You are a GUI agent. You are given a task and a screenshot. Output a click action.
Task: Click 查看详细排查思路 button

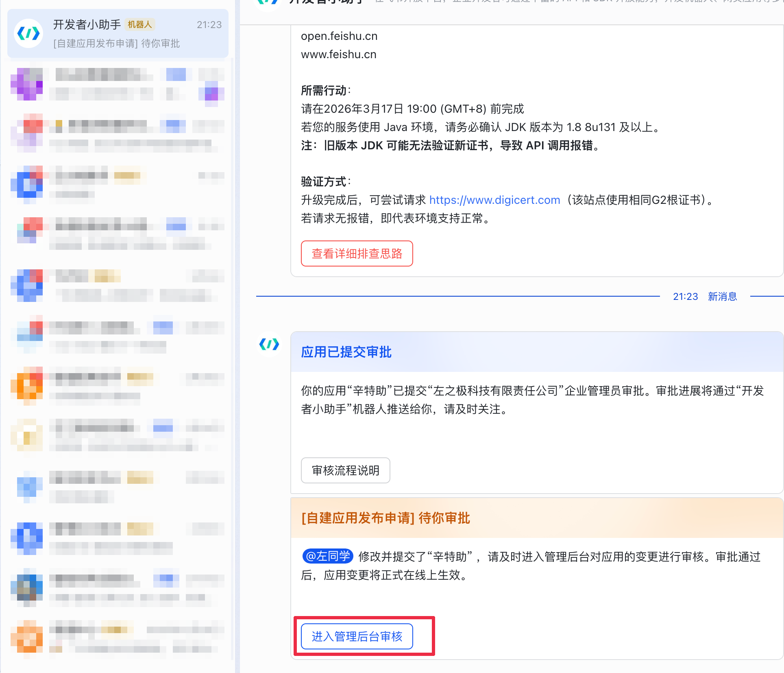tap(357, 253)
